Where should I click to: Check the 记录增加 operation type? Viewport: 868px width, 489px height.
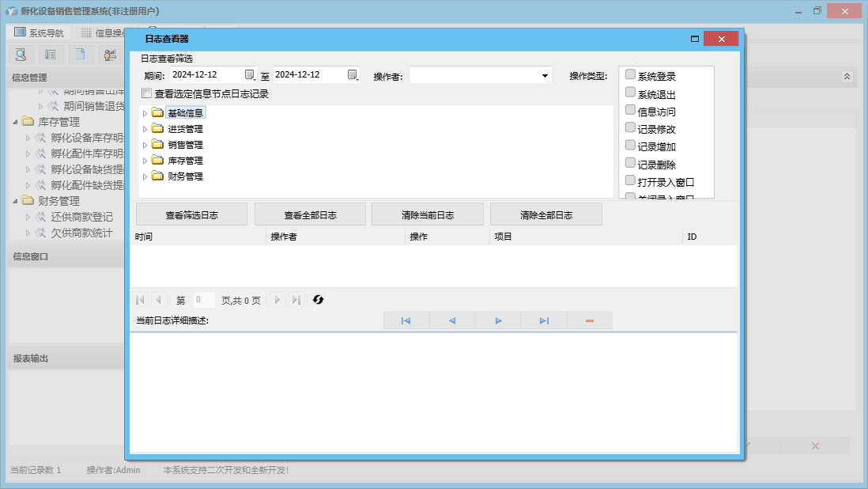coord(630,145)
